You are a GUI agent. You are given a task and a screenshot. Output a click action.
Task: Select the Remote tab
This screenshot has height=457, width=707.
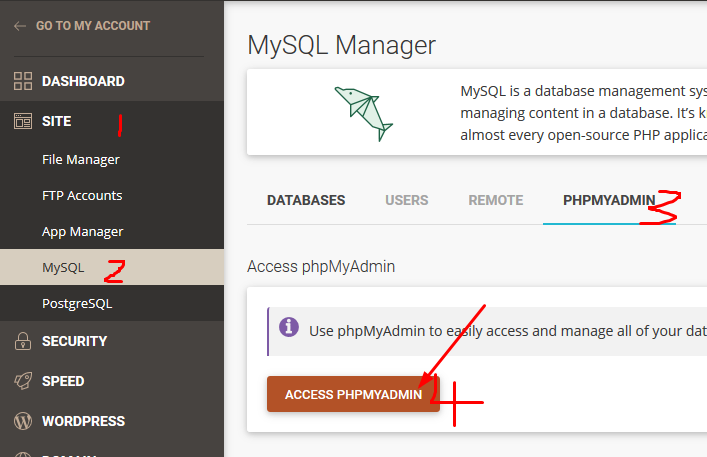click(x=496, y=200)
